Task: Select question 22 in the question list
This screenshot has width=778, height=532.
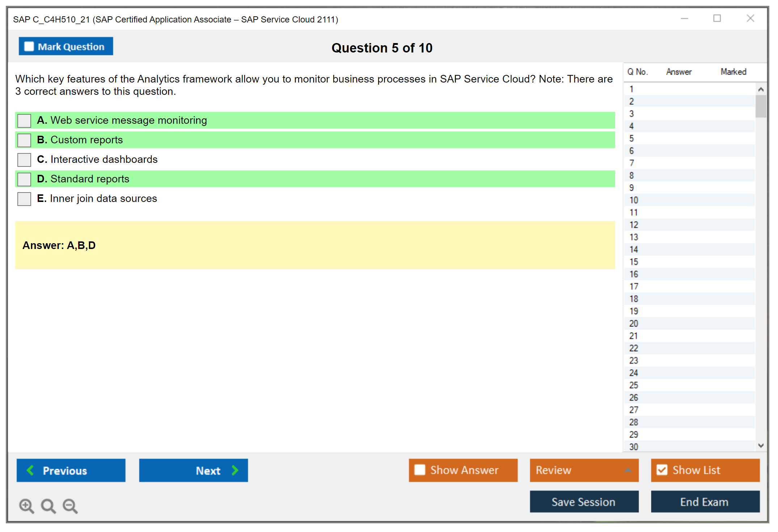Action: tap(634, 348)
